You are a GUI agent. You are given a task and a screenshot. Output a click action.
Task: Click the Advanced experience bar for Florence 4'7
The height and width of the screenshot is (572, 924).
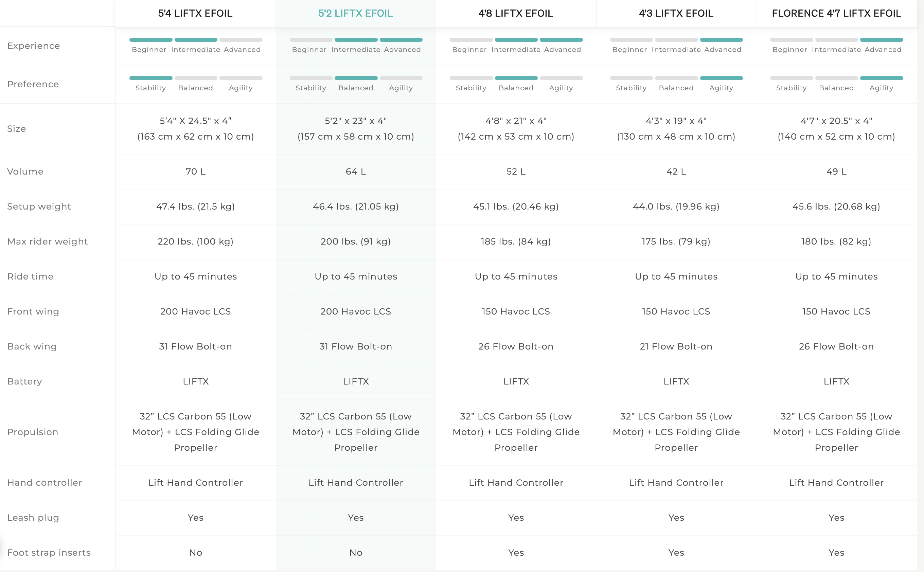coord(882,40)
